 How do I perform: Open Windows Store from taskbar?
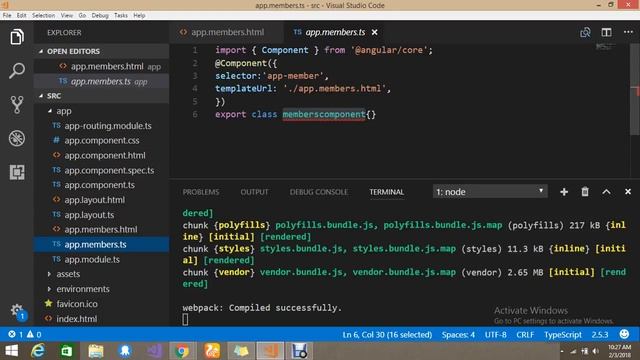pos(67,351)
